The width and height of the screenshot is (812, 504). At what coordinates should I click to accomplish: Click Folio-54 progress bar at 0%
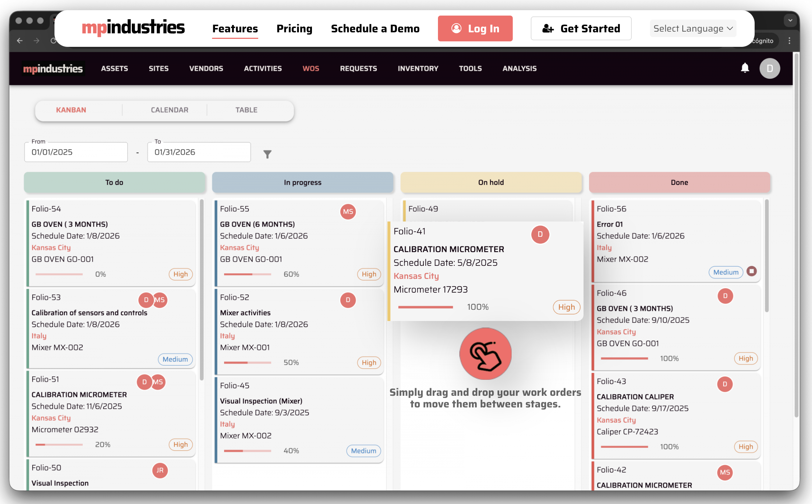(x=59, y=274)
